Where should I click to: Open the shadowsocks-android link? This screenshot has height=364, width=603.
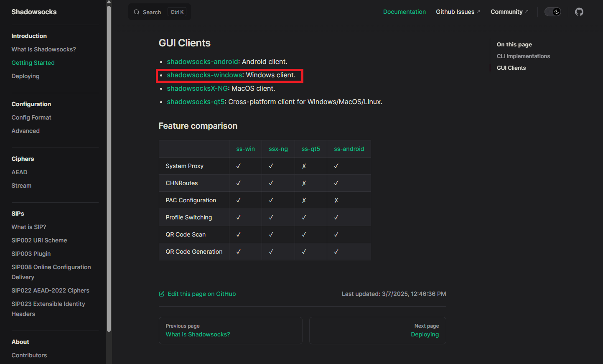point(202,61)
